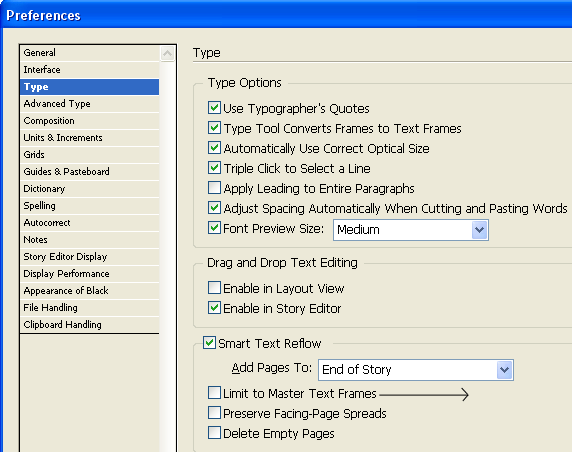This screenshot has width=572, height=452.
Task: Uncheck Enable in Story Editor
Action: [x=214, y=308]
